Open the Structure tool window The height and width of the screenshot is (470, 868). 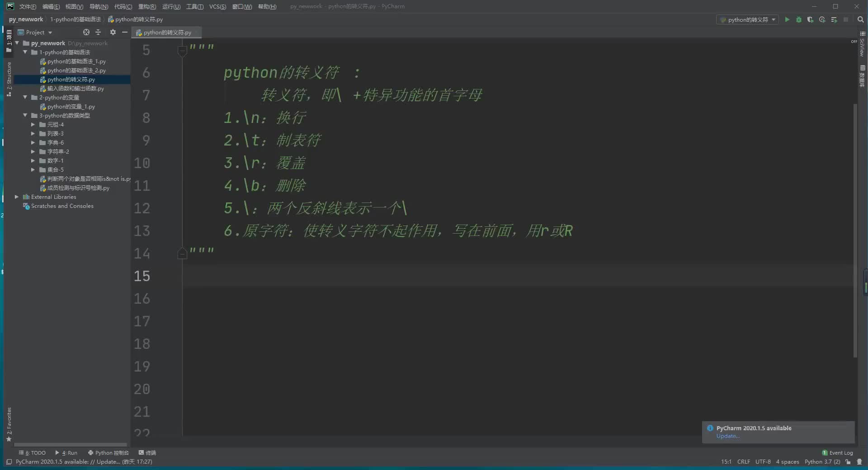coord(9,79)
